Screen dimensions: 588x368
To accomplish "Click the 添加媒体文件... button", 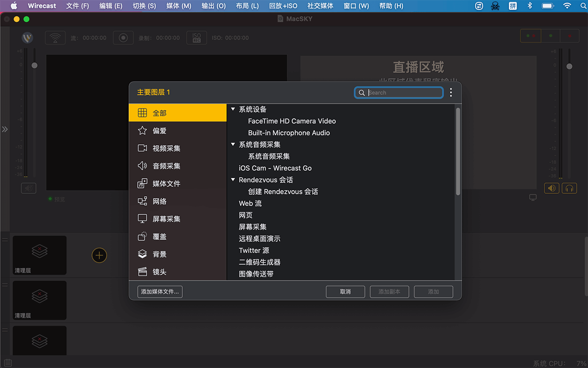I will pos(160,291).
